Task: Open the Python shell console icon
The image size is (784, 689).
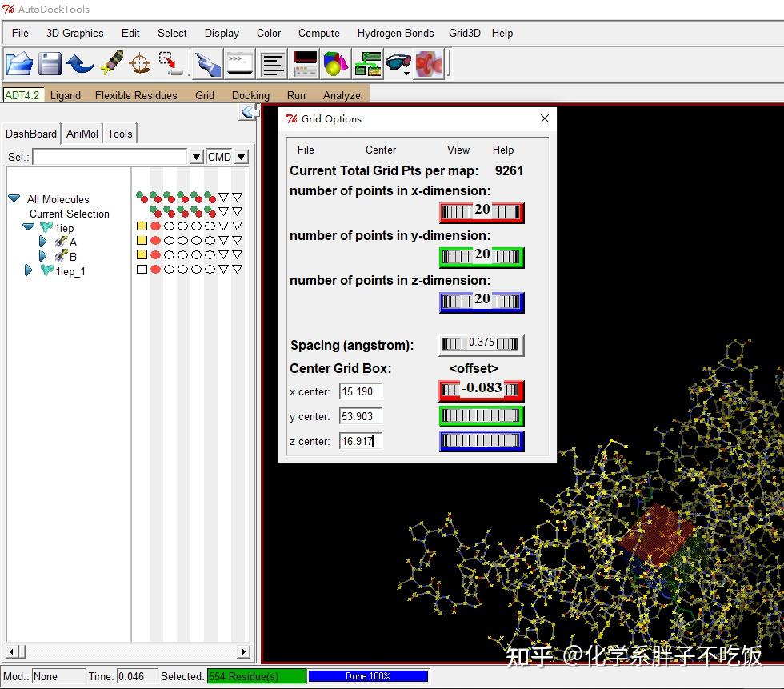Action: point(240,63)
